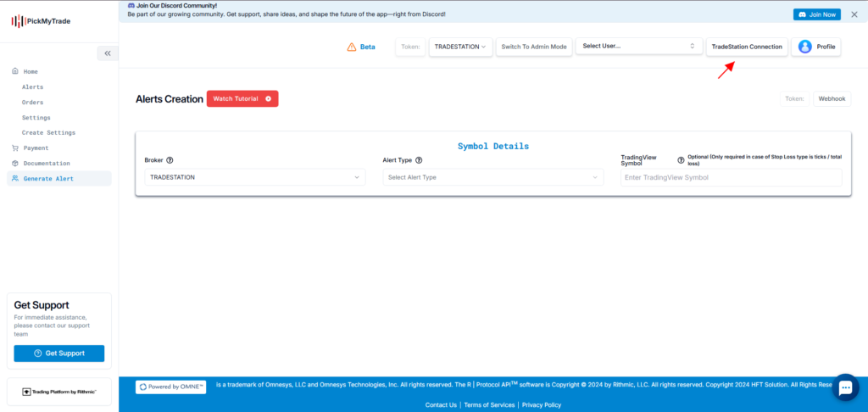This screenshot has width=868, height=412.
Task: Open Orders in the sidebar
Action: [x=33, y=103]
